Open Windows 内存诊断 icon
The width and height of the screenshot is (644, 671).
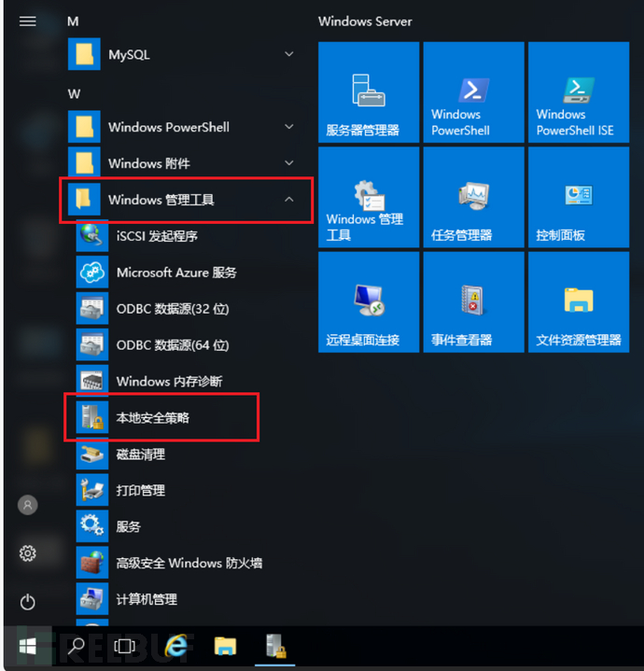(x=92, y=381)
